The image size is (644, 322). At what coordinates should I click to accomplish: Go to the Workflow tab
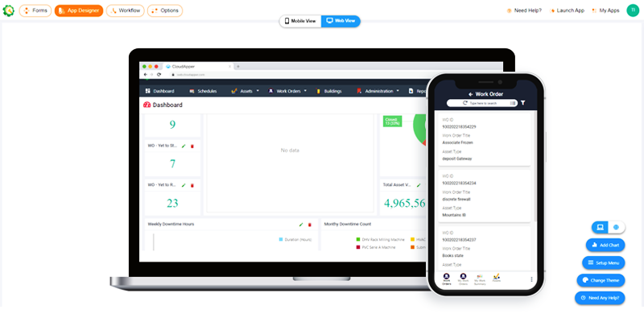126,11
